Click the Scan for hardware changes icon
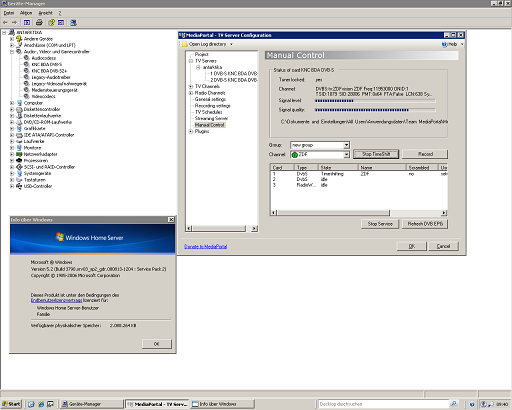Screen dimensions: 512x410 [73, 23]
